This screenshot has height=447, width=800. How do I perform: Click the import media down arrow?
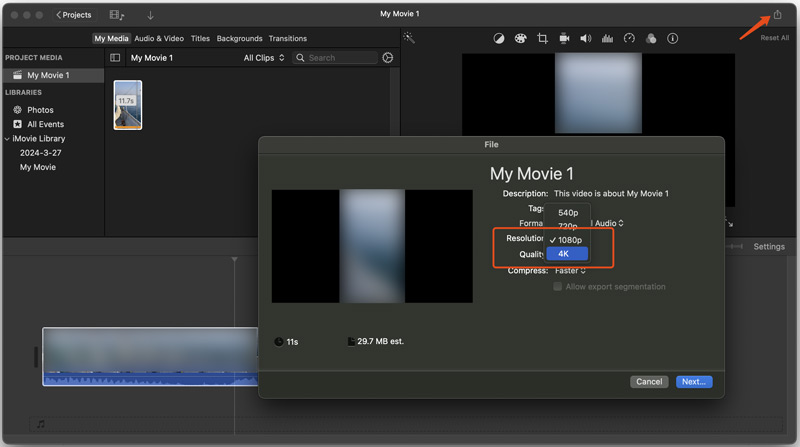click(x=150, y=15)
